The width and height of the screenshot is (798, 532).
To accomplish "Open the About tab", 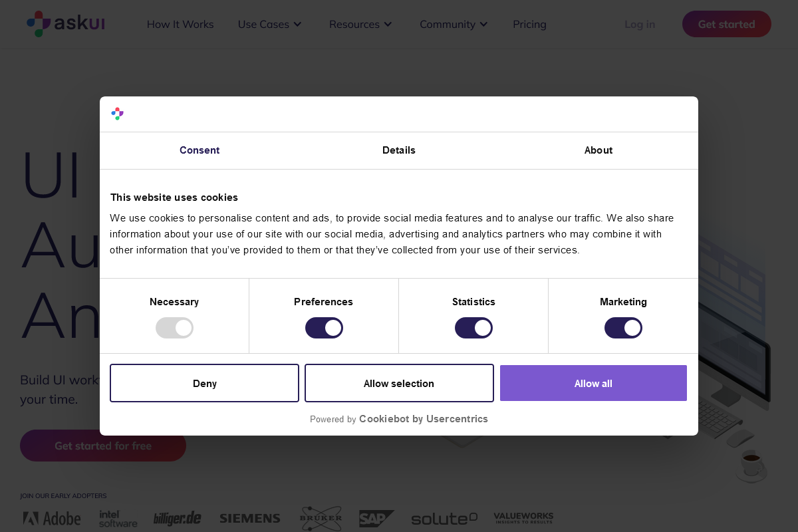I will point(598,150).
